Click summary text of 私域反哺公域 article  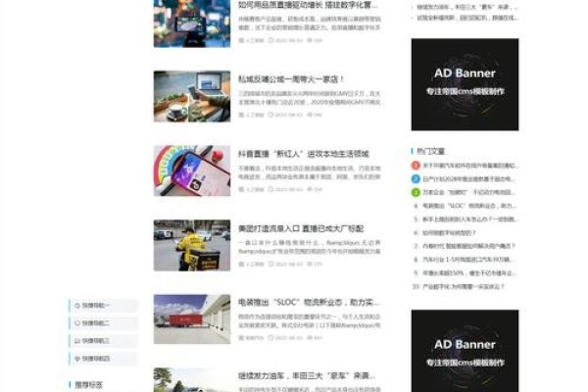coord(310,98)
